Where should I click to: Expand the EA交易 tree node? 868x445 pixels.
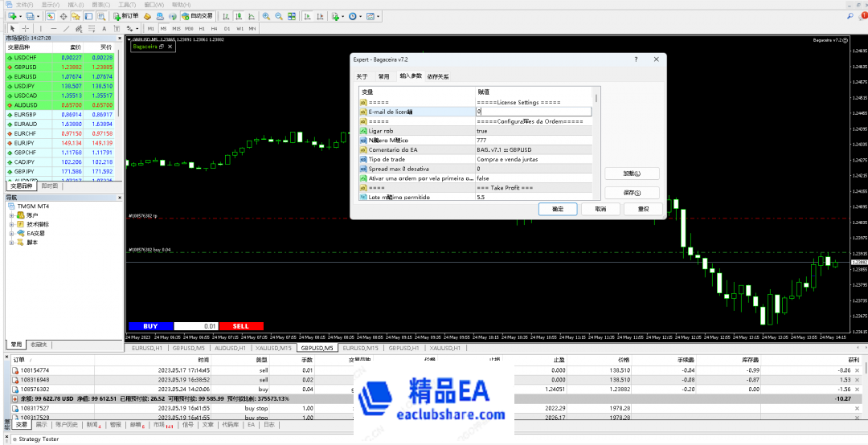click(12, 233)
